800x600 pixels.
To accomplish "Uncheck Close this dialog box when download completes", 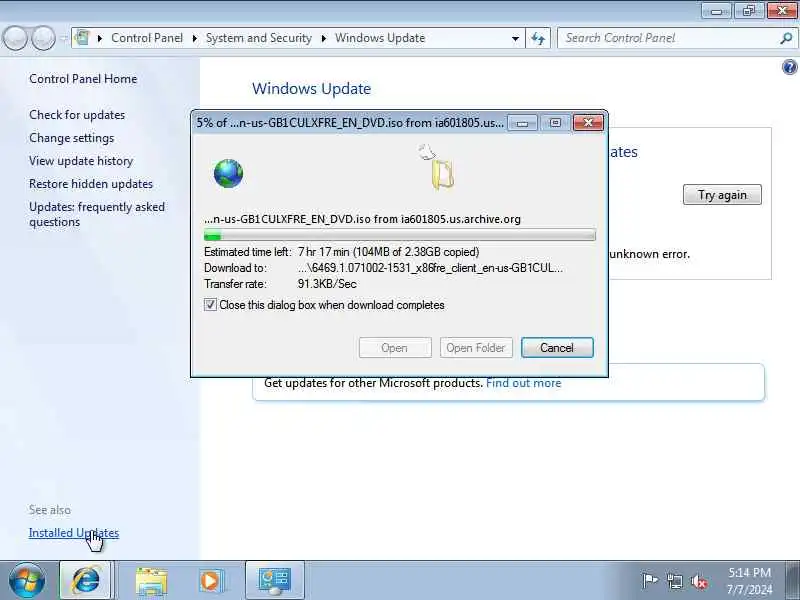I will tap(210, 305).
